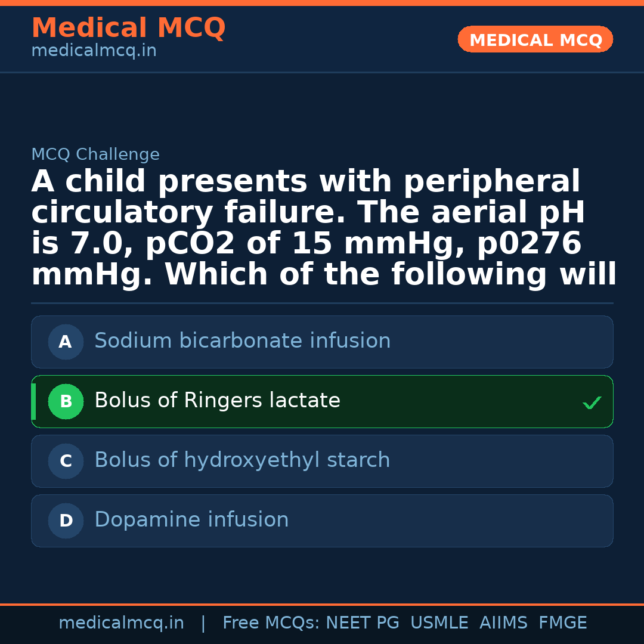Click the letter D circle icon
644x644 pixels.
[x=66, y=521]
